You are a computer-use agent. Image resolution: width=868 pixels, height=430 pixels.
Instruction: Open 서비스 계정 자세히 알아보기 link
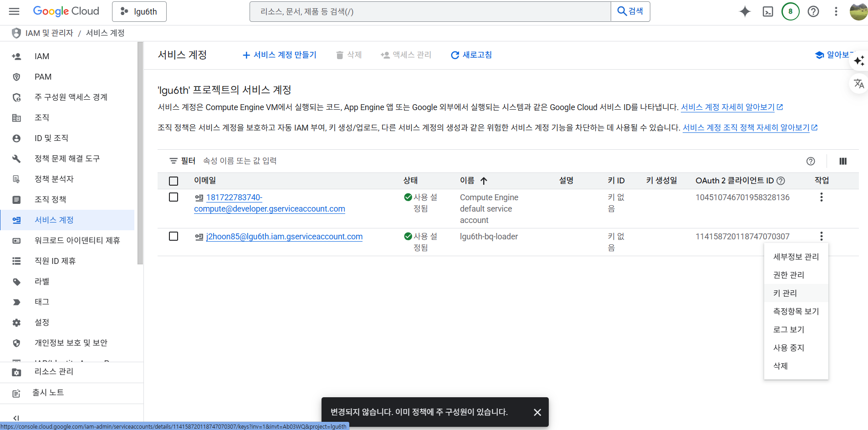(x=731, y=107)
